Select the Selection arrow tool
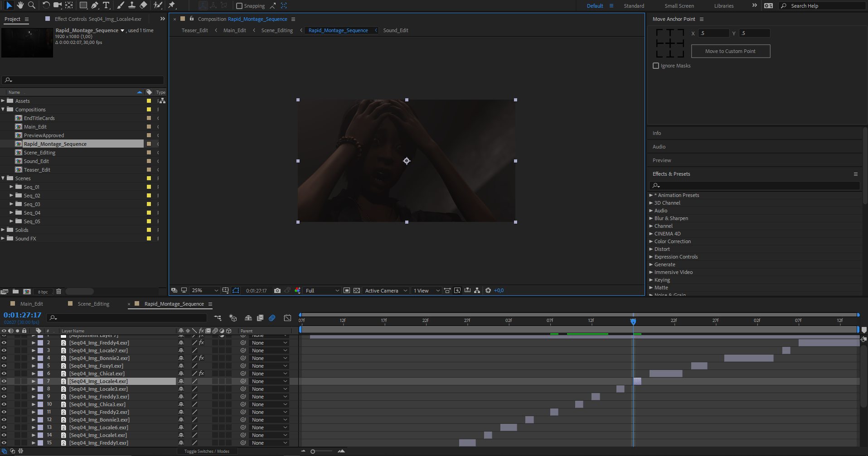Image resolution: width=868 pixels, height=456 pixels. (9, 5)
